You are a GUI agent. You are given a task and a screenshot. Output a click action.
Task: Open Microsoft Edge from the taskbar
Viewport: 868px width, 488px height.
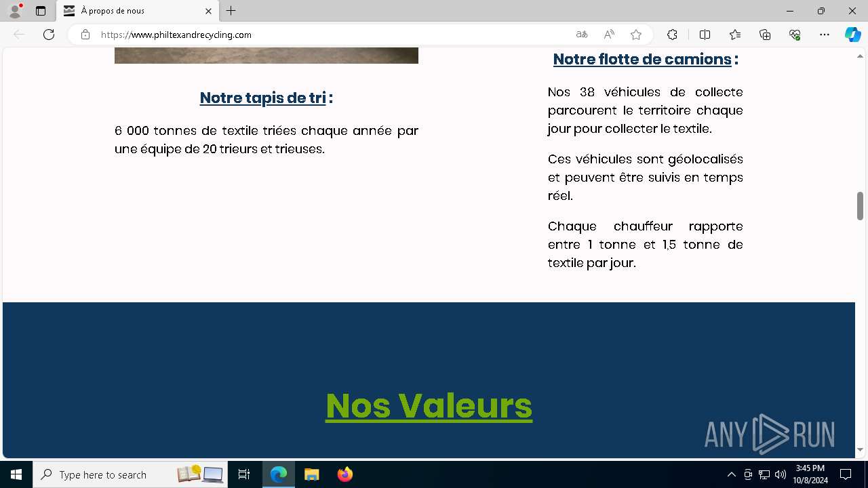tap(279, 474)
